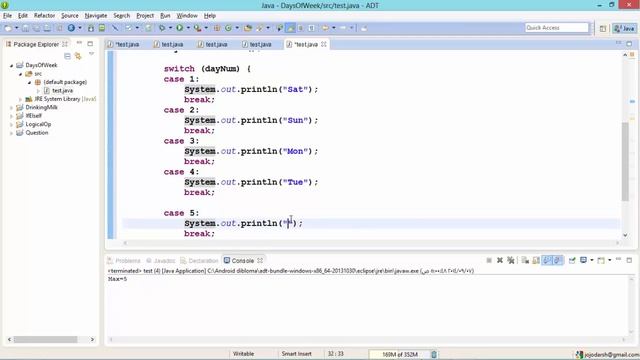The width and height of the screenshot is (640, 360).
Task: Click the editor vertical scrollbar thumb
Action: [625, 161]
